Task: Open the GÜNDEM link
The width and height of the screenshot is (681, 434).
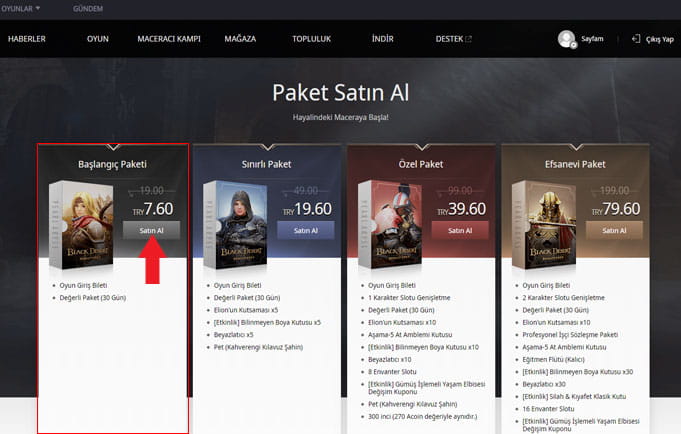Action: 88,8
